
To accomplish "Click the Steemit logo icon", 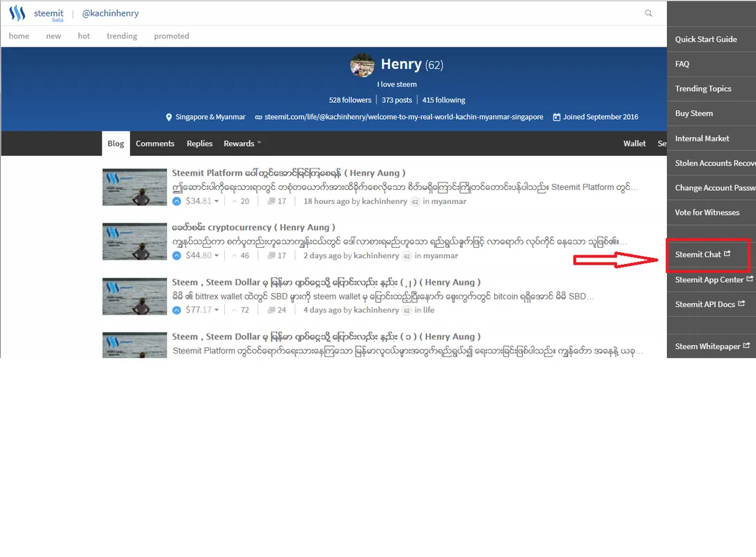I will point(17,13).
